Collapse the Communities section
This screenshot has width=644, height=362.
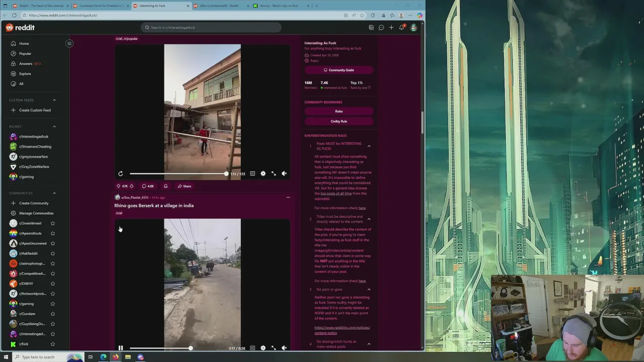point(54,193)
